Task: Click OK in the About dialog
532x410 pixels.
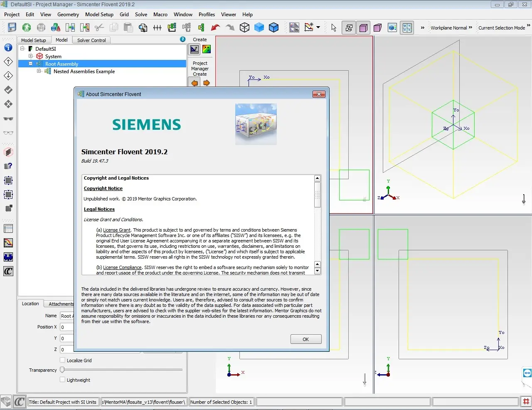Action: tap(306, 339)
